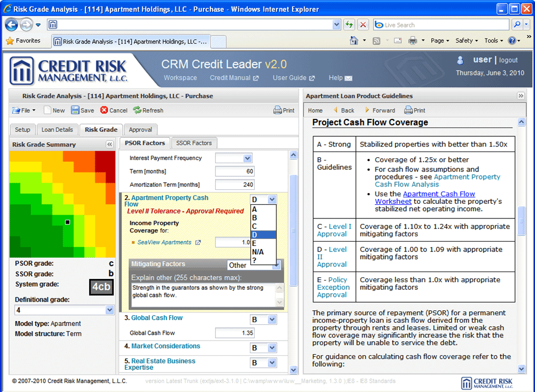Switch to the Loan Details tab
The image size is (535, 392).
pos(57,130)
